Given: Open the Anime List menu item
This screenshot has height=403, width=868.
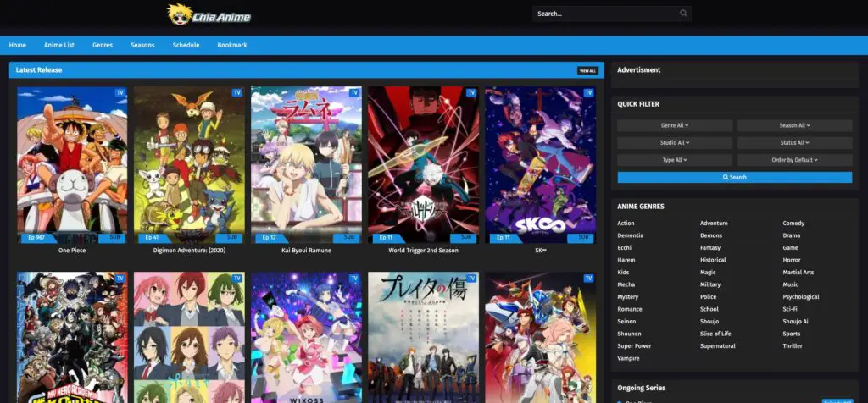Looking at the screenshot, I should click(59, 46).
